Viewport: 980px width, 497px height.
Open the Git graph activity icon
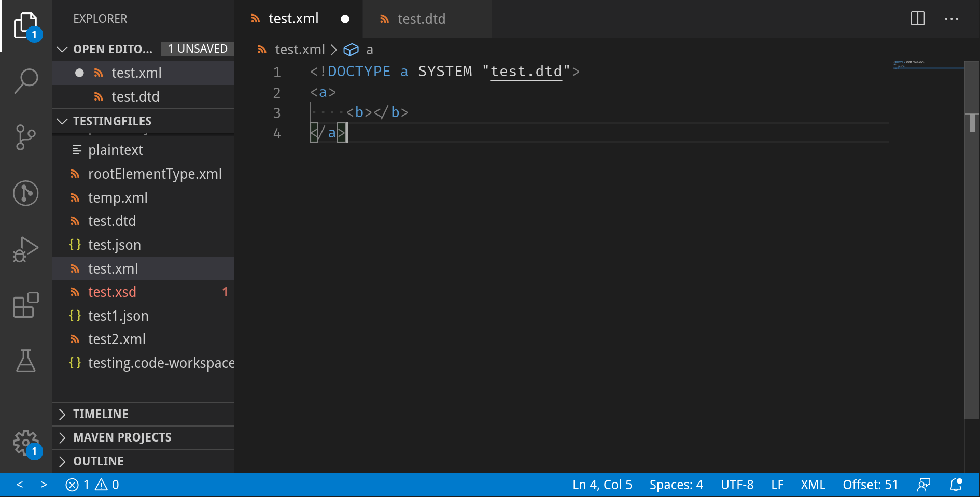click(x=26, y=193)
